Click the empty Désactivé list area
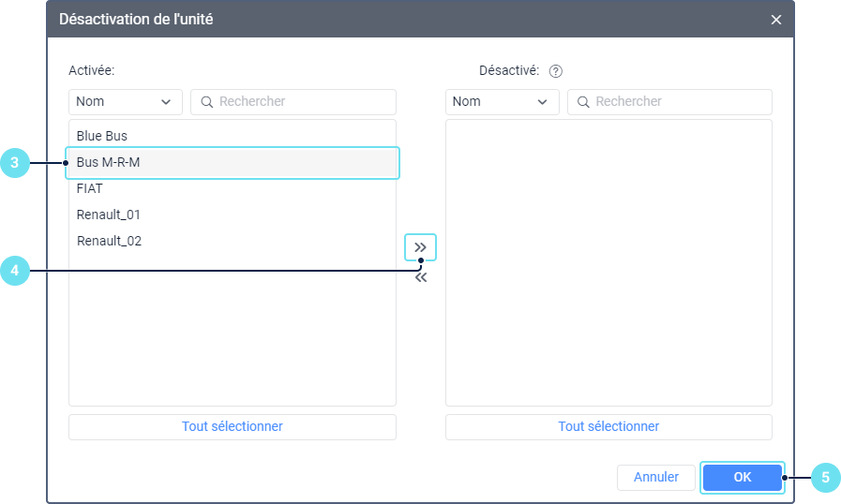This screenshot has height=504, width=841. [608, 262]
